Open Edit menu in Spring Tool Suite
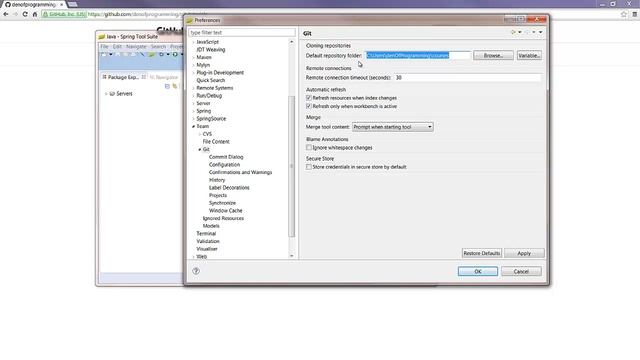Viewport: 640px width, 360px height. point(117,47)
